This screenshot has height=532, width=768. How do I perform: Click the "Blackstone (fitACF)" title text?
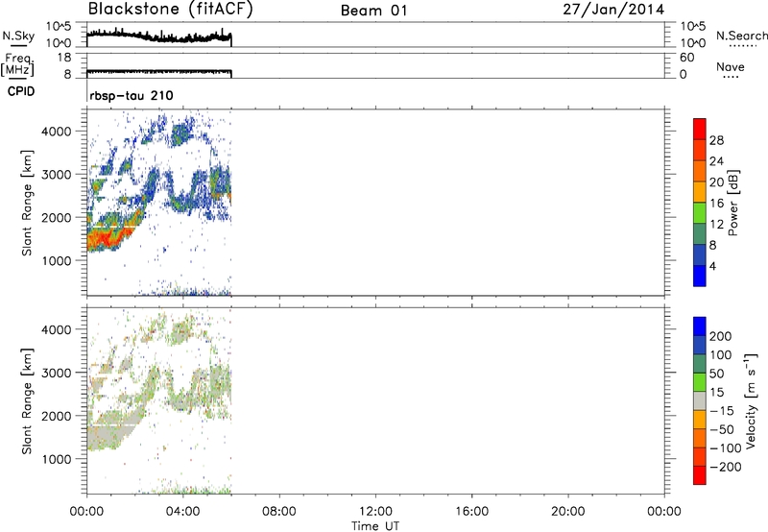pyautogui.click(x=171, y=10)
